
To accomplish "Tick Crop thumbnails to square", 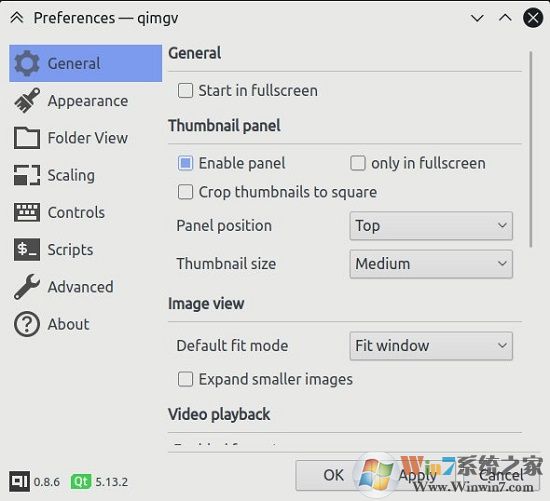I will [185, 192].
